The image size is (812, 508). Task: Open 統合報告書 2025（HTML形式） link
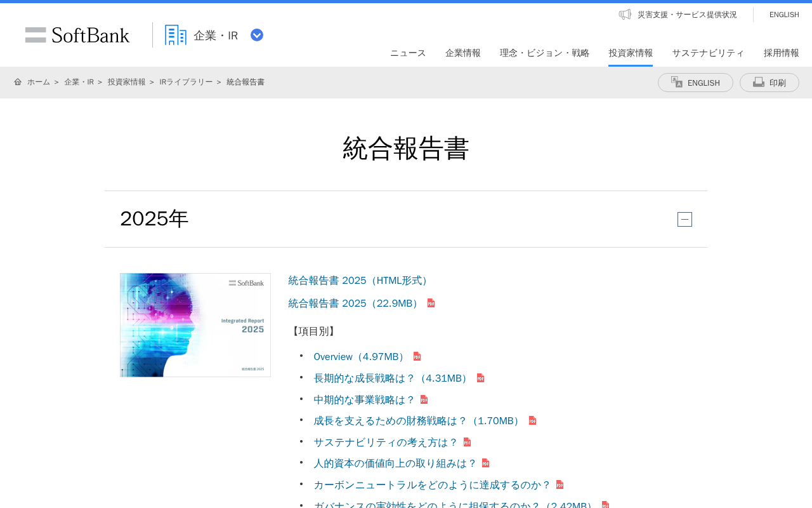coord(360,281)
